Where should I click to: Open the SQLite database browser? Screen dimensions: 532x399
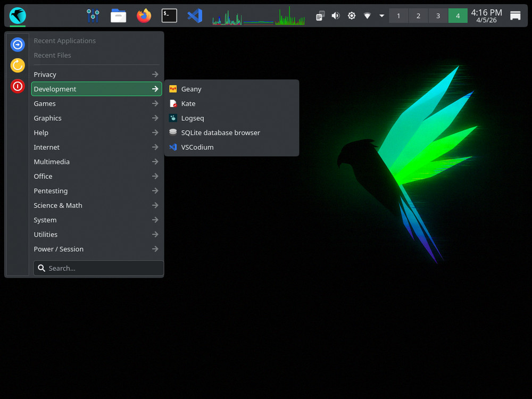(x=220, y=132)
